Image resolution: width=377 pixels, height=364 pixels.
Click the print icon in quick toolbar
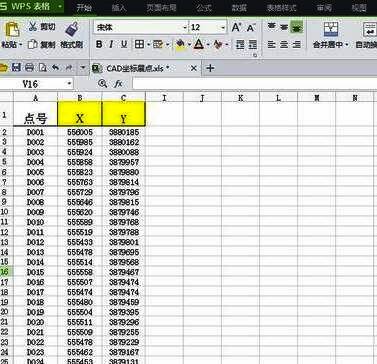[30, 68]
